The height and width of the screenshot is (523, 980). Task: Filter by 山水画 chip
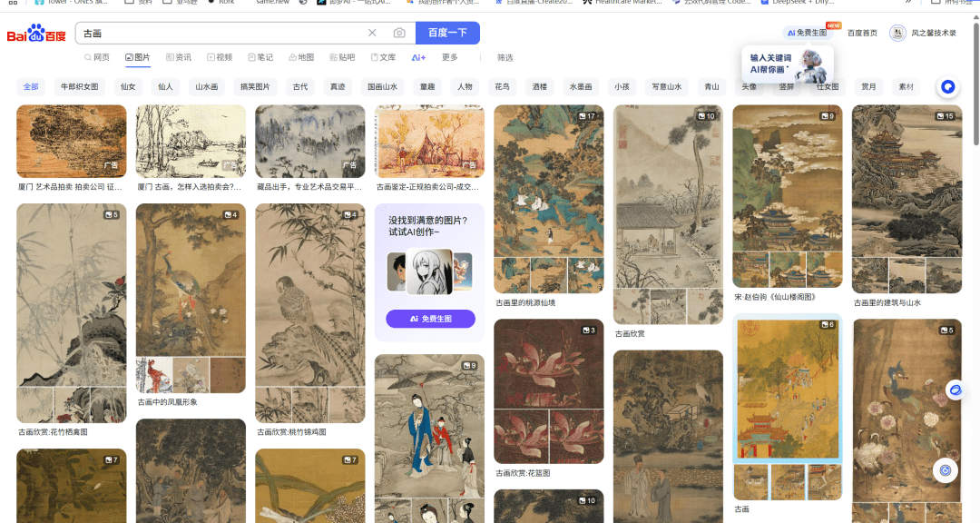tap(207, 87)
